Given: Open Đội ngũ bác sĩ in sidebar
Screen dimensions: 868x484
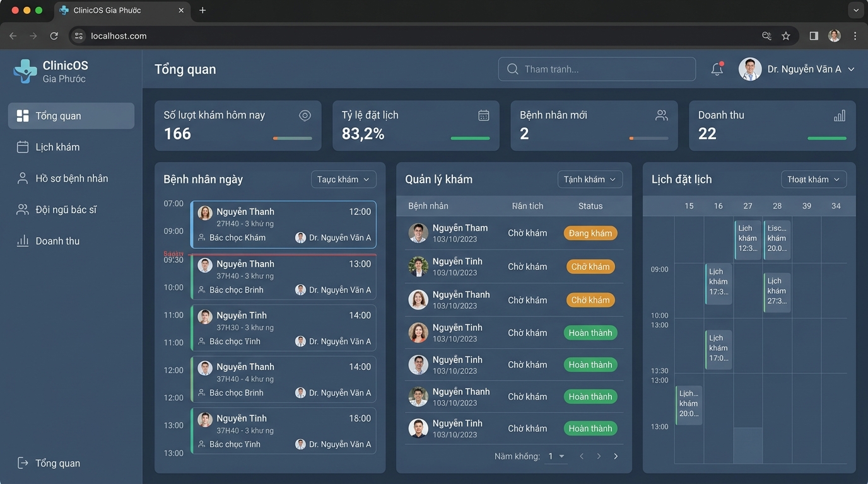Looking at the screenshot, I should 71,210.
